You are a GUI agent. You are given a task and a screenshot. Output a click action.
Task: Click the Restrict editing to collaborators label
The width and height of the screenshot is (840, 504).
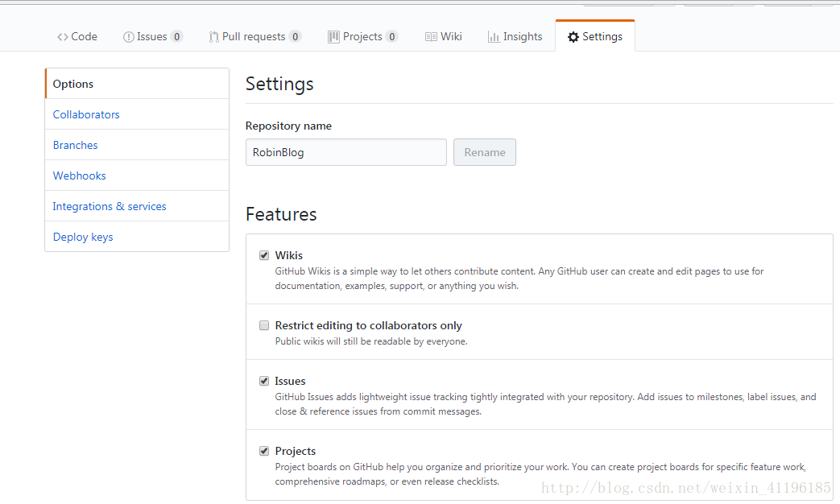(x=369, y=325)
